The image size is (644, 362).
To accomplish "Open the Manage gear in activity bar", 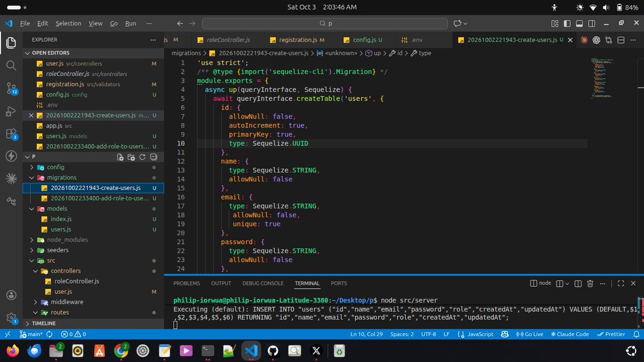I will (11, 317).
